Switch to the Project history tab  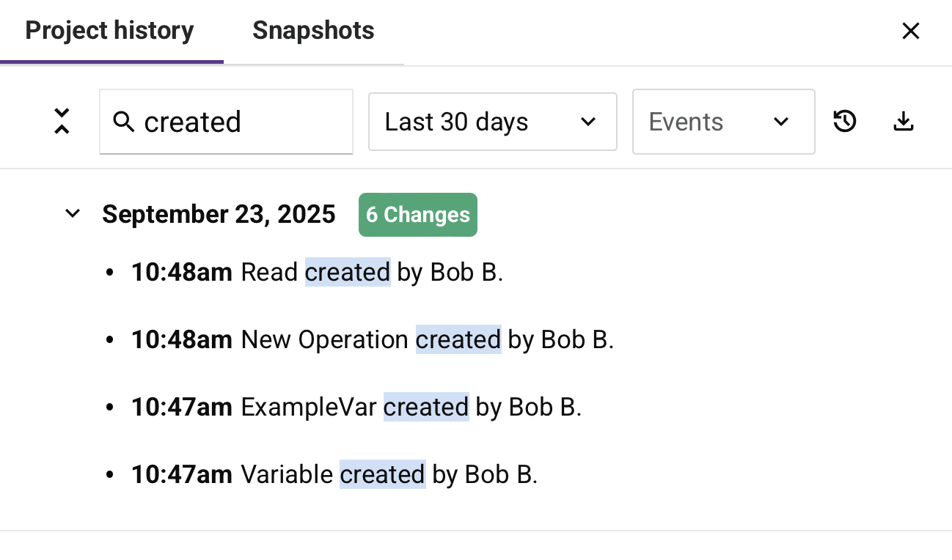110,31
